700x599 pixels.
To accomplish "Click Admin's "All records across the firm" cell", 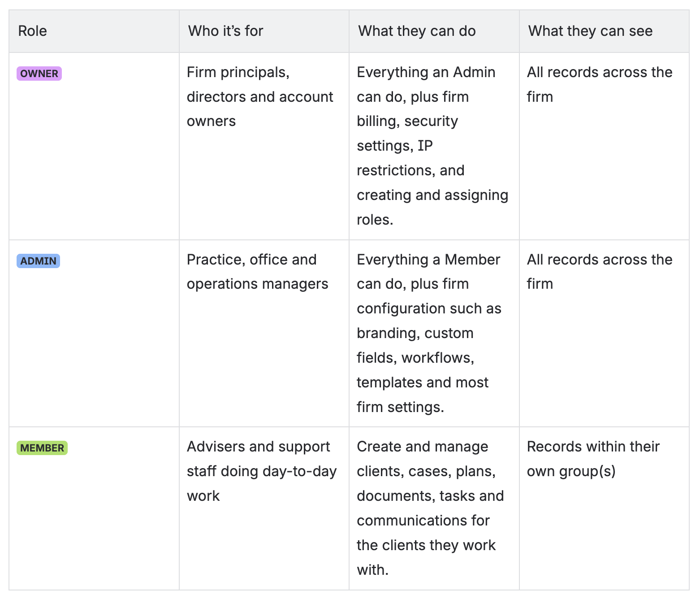I will click(600, 272).
